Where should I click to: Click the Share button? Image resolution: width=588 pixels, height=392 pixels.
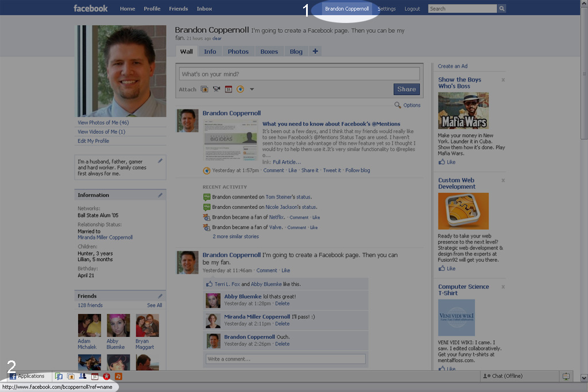(x=407, y=89)
